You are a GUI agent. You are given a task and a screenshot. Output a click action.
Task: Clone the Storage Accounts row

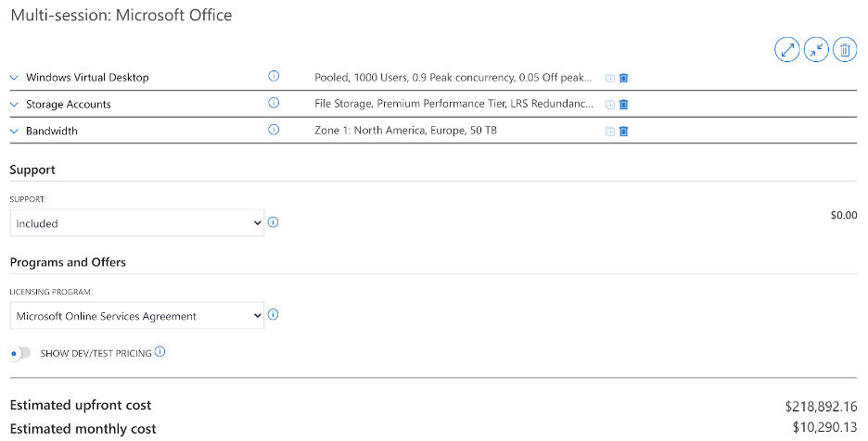click(609, 105)
